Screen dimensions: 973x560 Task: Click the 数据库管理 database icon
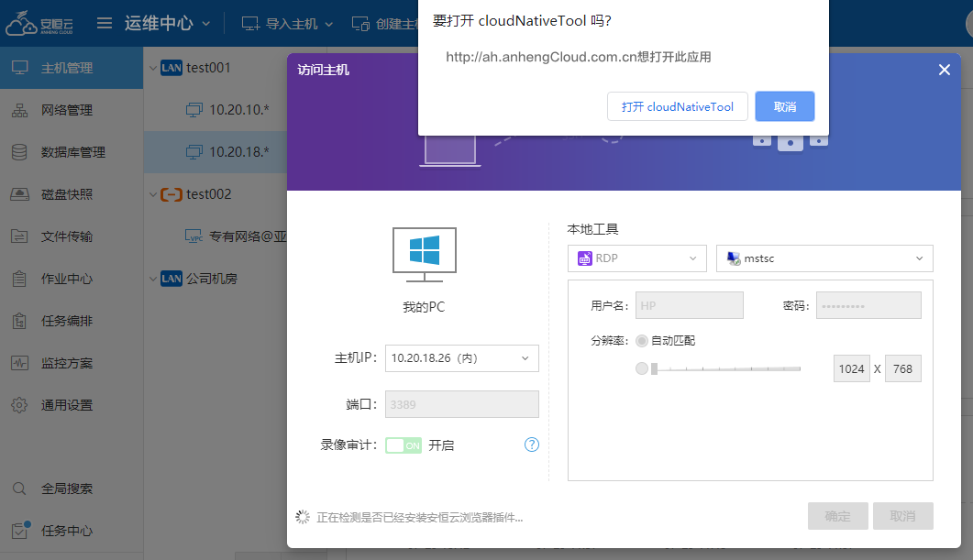click(20, 152)
